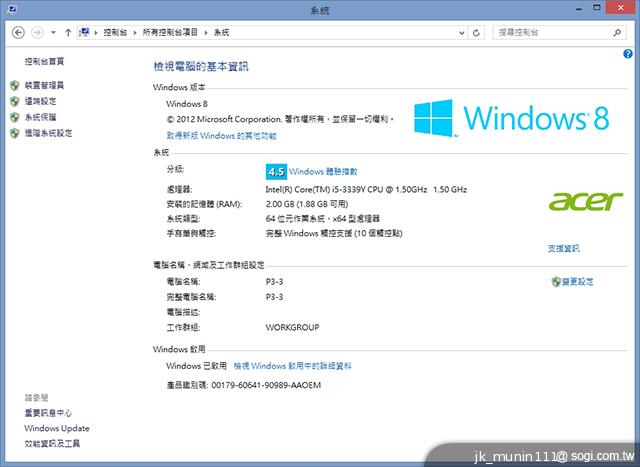The image size is (640, 467).
Task: Select 所有控制台項目 breadcrumb
Action: pyautogui.click(x=170, y=32)
